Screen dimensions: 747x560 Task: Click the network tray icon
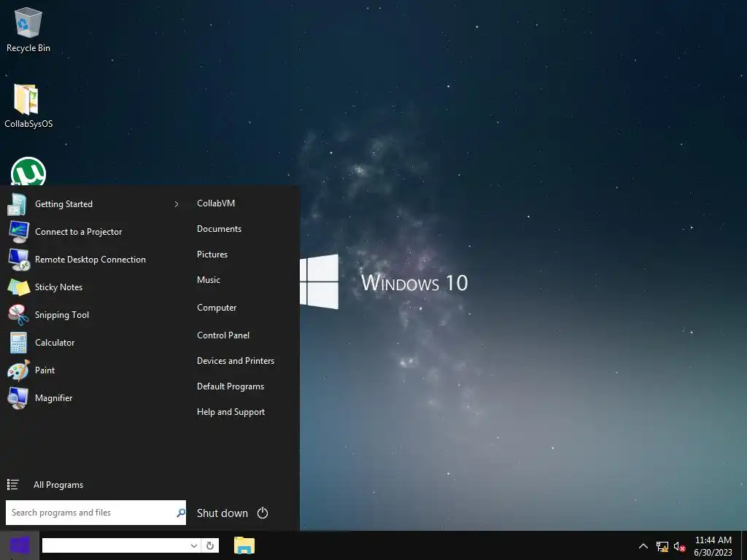pyautogui.click(x=662, y=547)
